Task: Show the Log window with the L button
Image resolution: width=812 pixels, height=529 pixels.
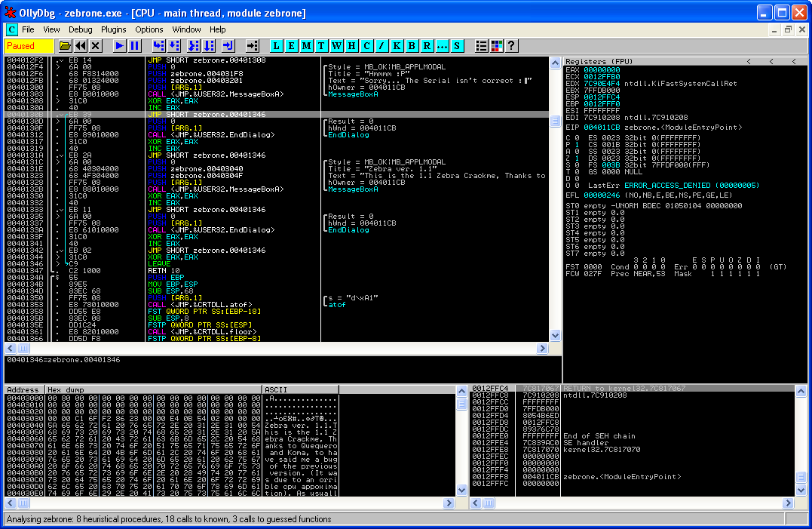Action: pyautogui.click(x=276, y=45)
